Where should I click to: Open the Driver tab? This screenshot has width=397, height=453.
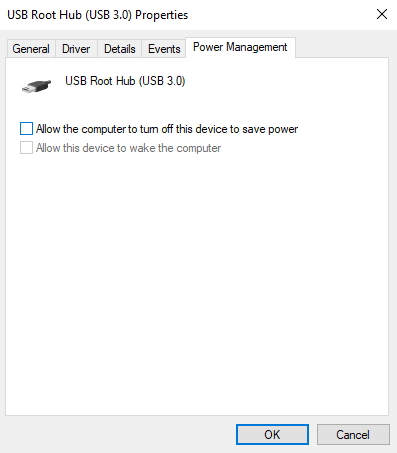[76, 49]
